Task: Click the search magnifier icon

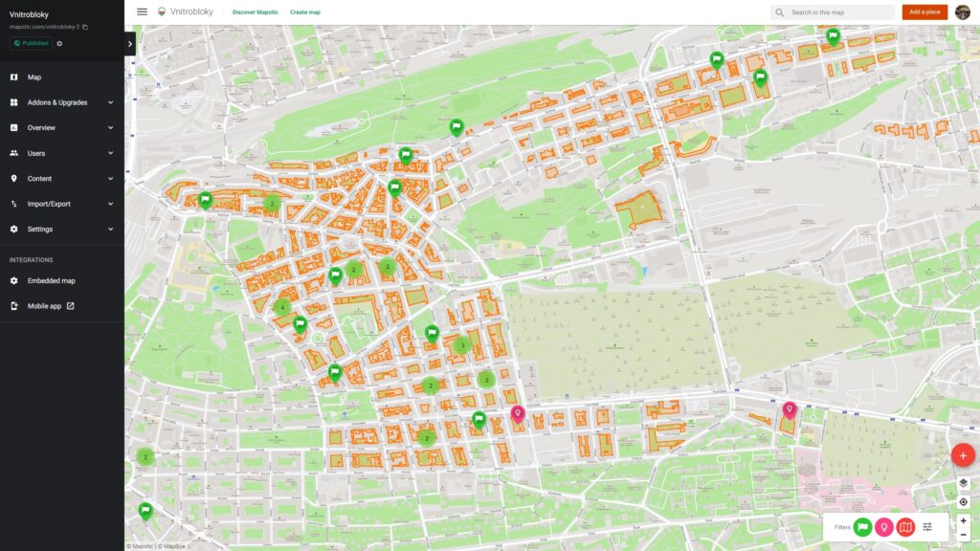Action: (779, 12)
